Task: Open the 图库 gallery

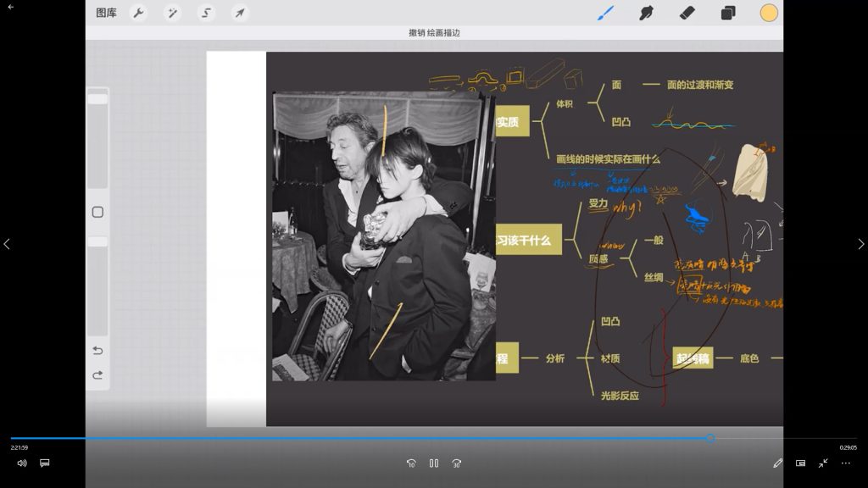Action: pyautogui.click(x=107, y=13)
